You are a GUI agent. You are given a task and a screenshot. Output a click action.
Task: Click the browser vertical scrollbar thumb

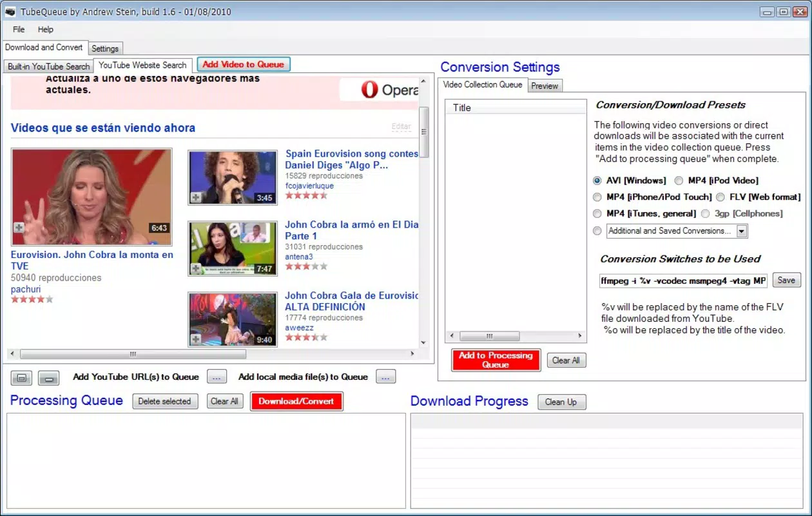pos(423,132)
